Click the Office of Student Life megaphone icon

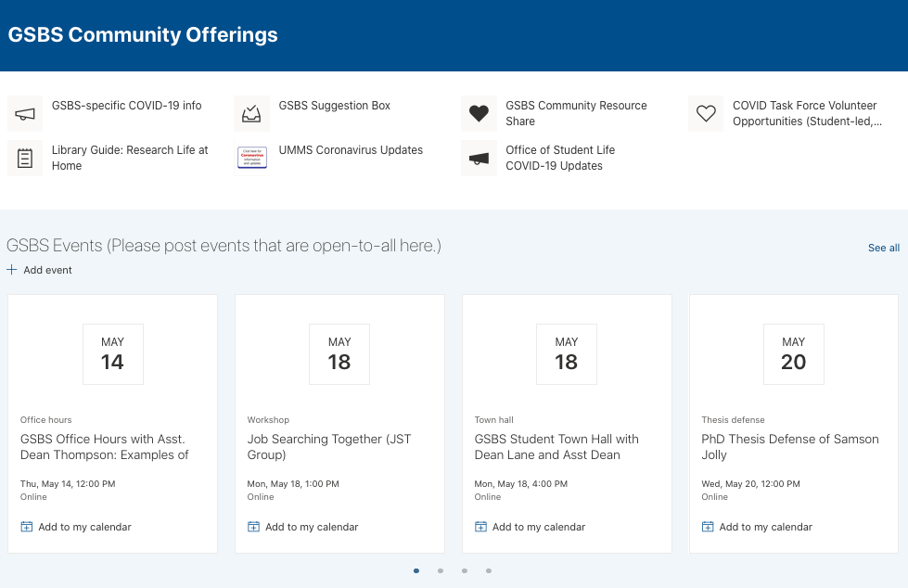click(479, 159)
